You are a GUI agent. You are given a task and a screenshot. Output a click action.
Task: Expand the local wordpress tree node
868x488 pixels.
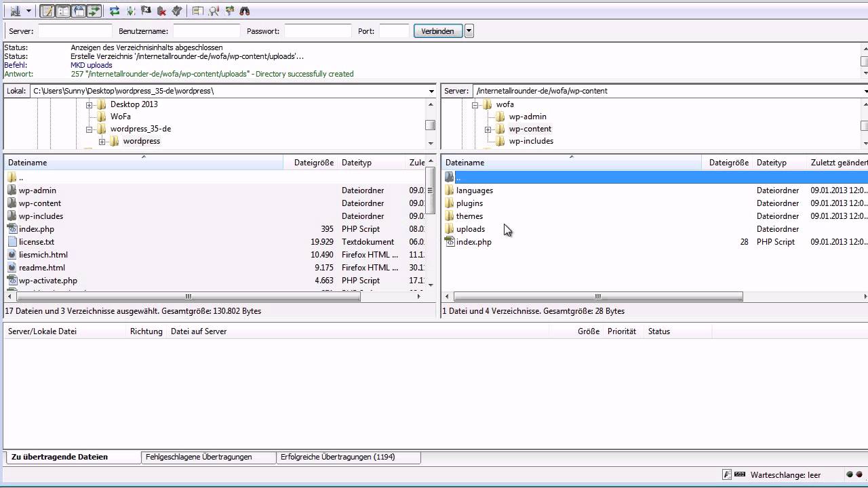tap(102, 142)
